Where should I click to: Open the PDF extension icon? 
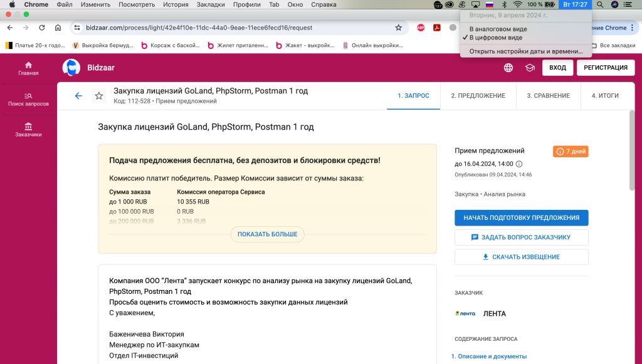(x=437, y=28)
